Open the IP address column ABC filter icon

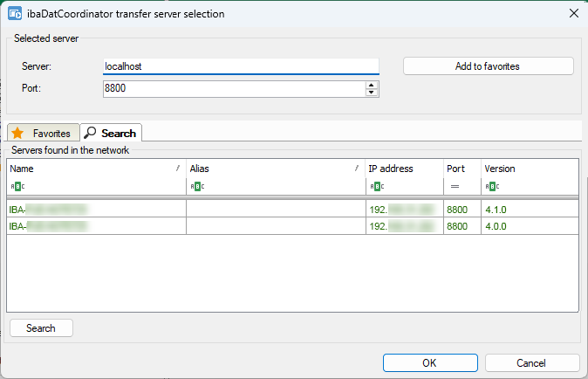[x=377, y=186]
